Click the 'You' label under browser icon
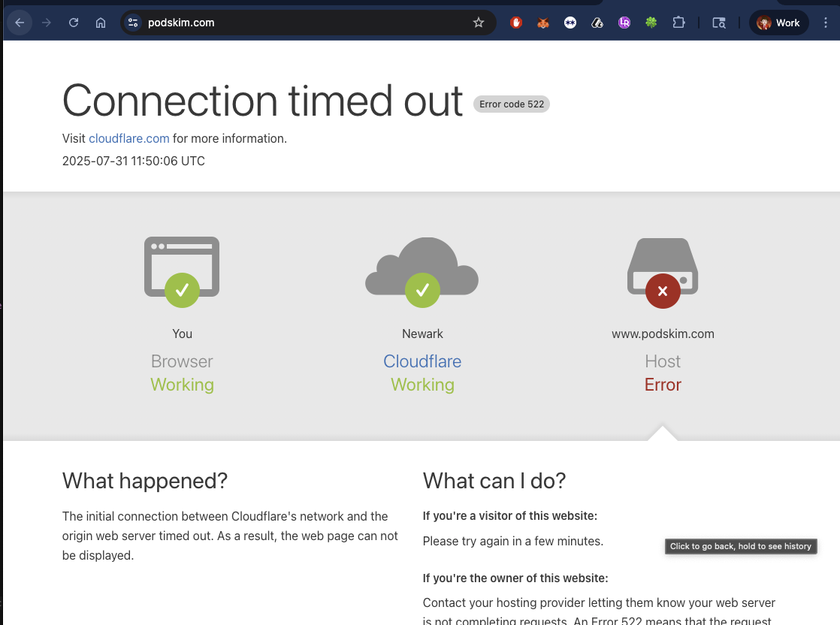Screen dimensions: 840x625 tap(182, 334)
